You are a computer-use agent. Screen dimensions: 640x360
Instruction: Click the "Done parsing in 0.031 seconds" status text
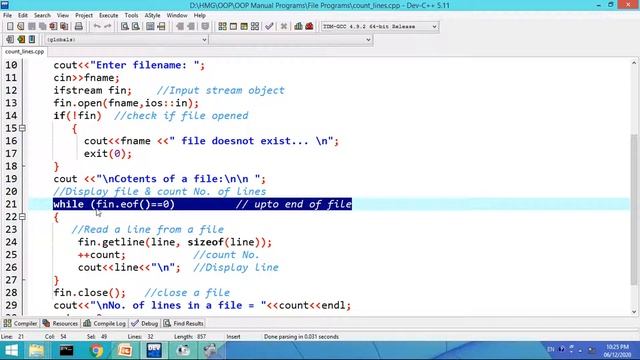click(301, 337)
